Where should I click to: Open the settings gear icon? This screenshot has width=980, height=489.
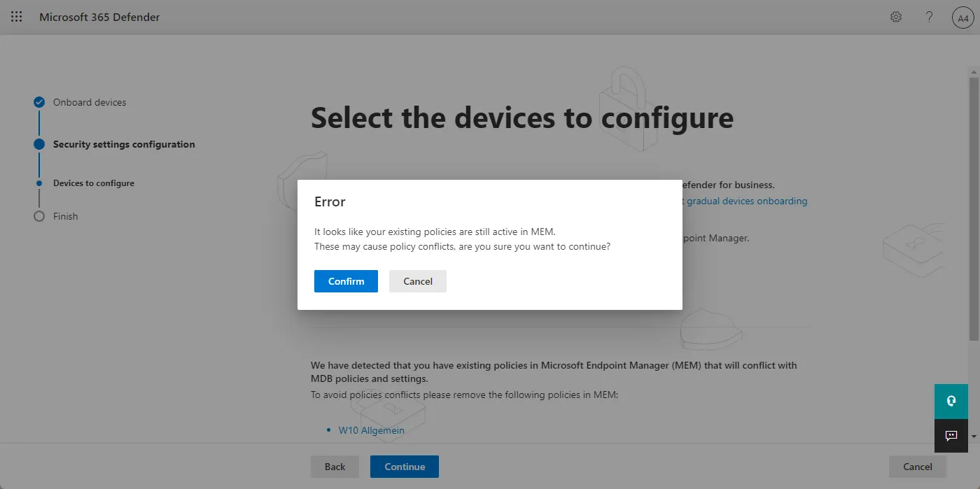pyautogui.click(x=896, y=17)
